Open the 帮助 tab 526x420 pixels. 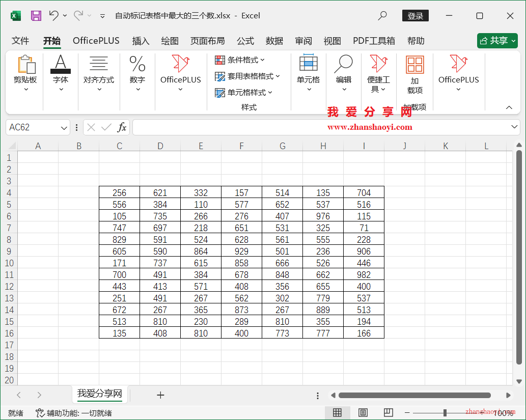[x=416, y=41]
